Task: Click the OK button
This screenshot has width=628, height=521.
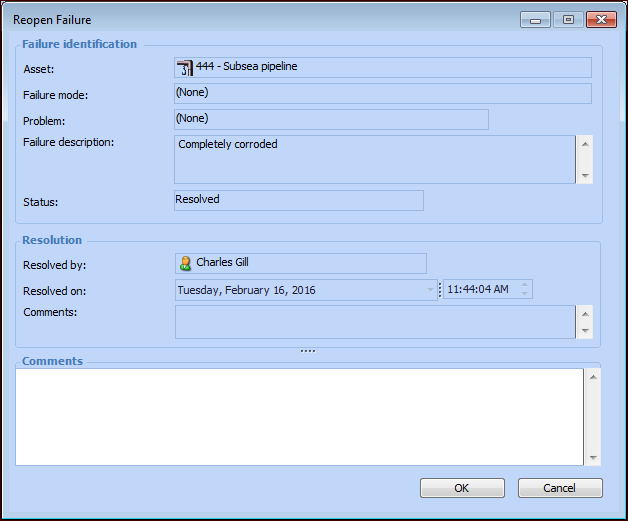Action: pos(462,488)
